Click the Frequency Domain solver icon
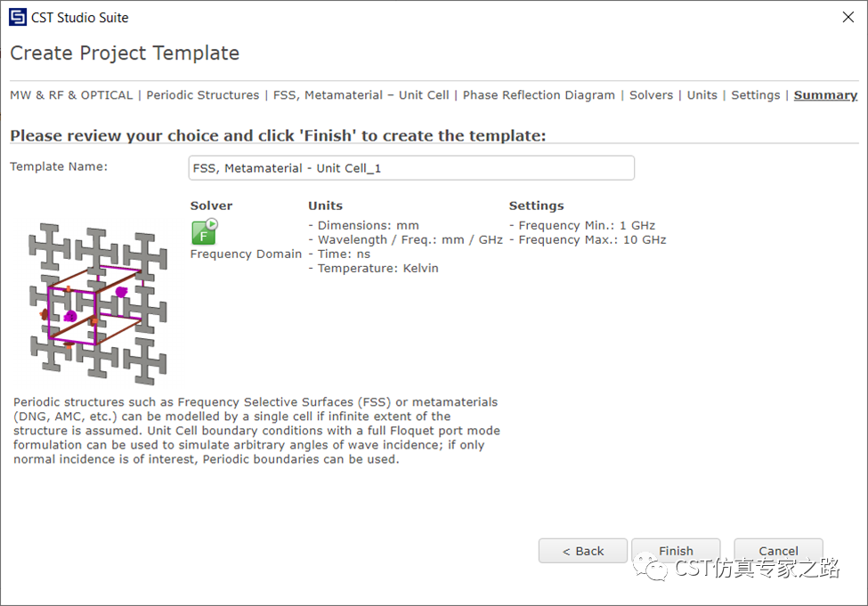Screen dimensions: 868x606 click(204, 232)
